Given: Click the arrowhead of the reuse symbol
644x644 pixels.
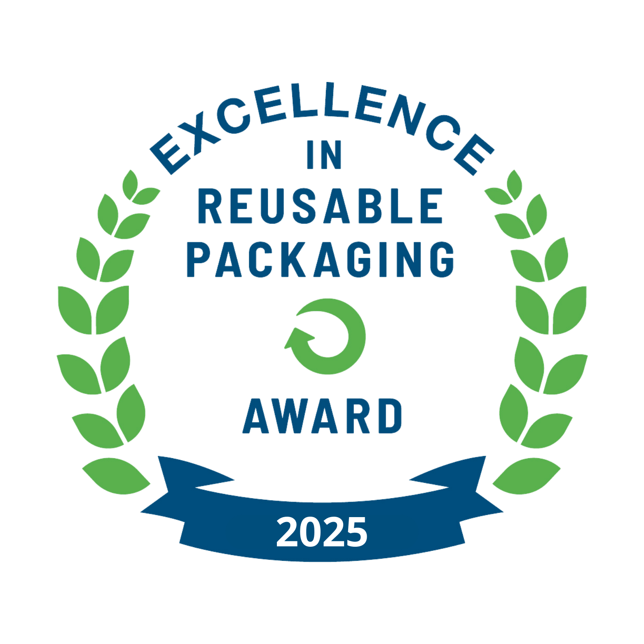Looking at the screenshot, I should pos(297,340).
